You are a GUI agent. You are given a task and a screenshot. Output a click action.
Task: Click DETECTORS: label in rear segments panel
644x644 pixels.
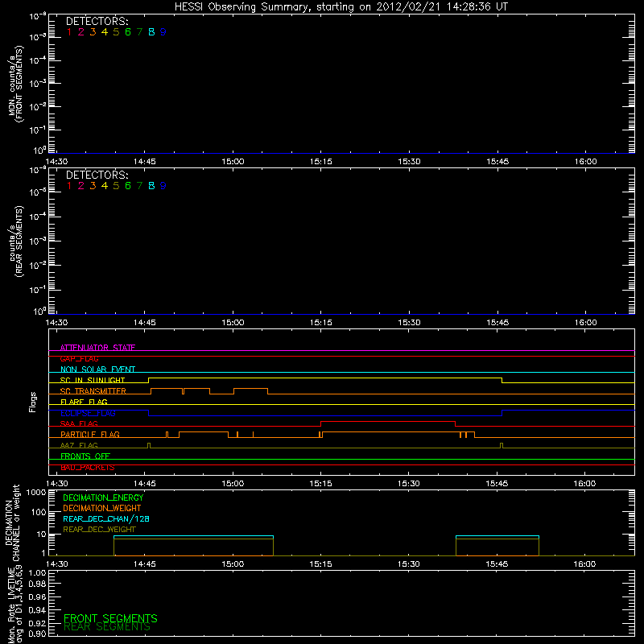tap(97, 175)
